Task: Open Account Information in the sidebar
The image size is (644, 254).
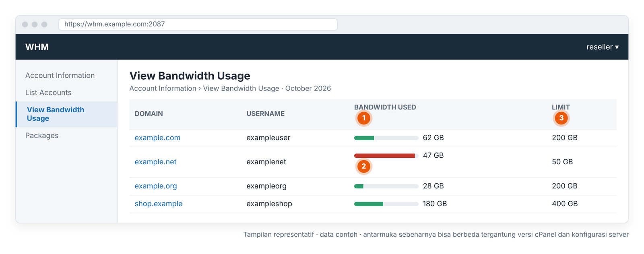Action: (60, 75)
